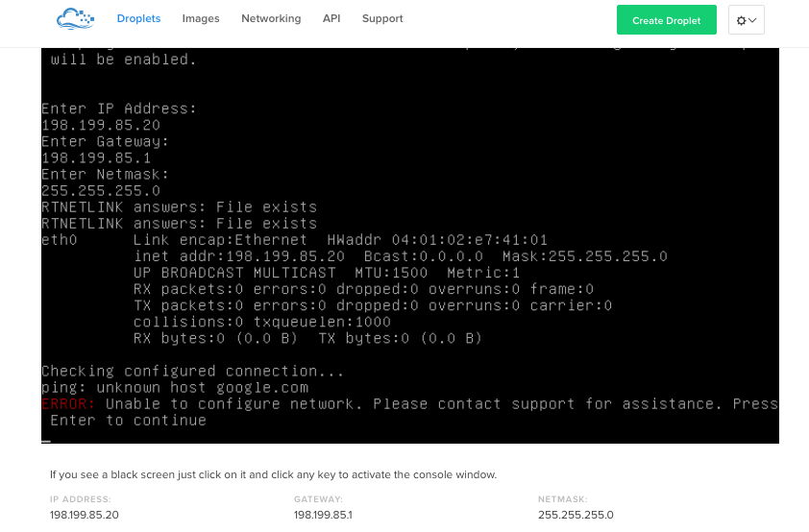
Task: Click the DigitalOcean cloud logo
Action: tap(75, 19)
